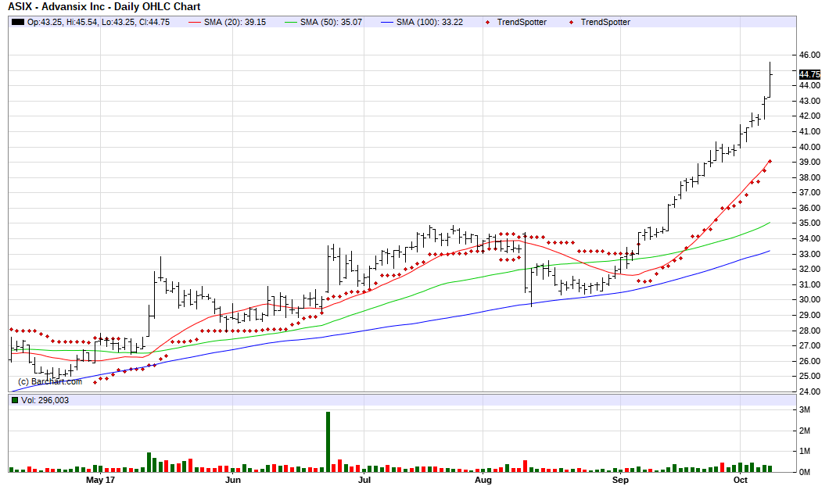
Task: Click the 40.00 price axis label
Action: tap(809, 147)
